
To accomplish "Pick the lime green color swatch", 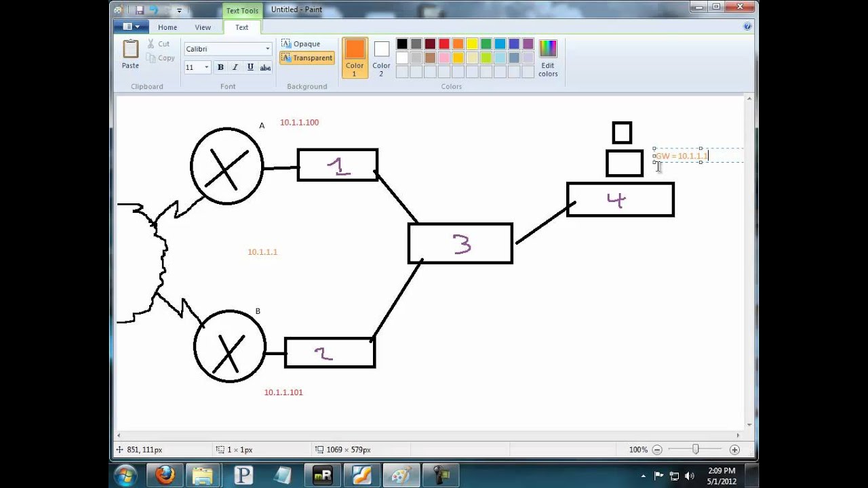I will [x=486, y=58].
